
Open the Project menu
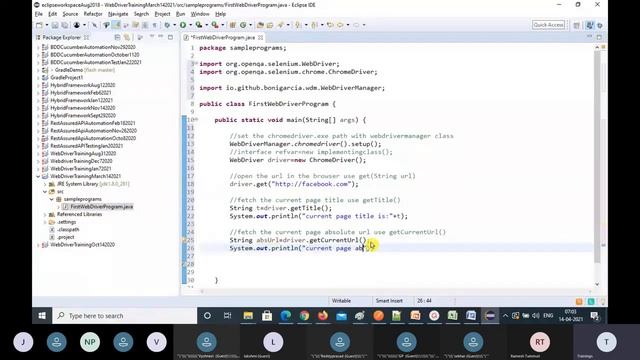click(162, 14)
